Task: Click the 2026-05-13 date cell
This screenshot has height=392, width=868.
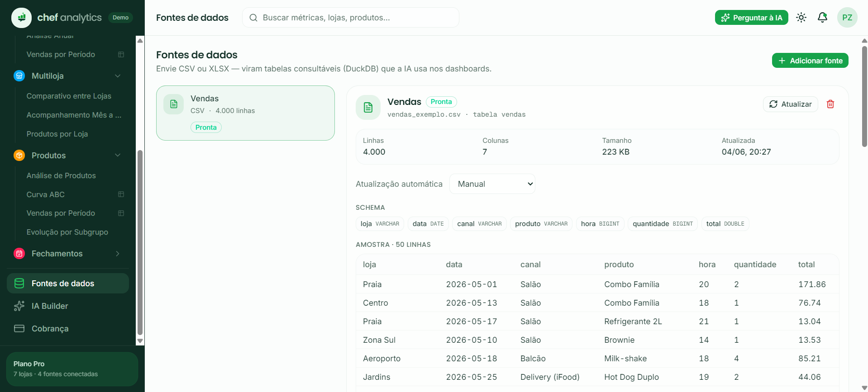Action: coord(472,303)
